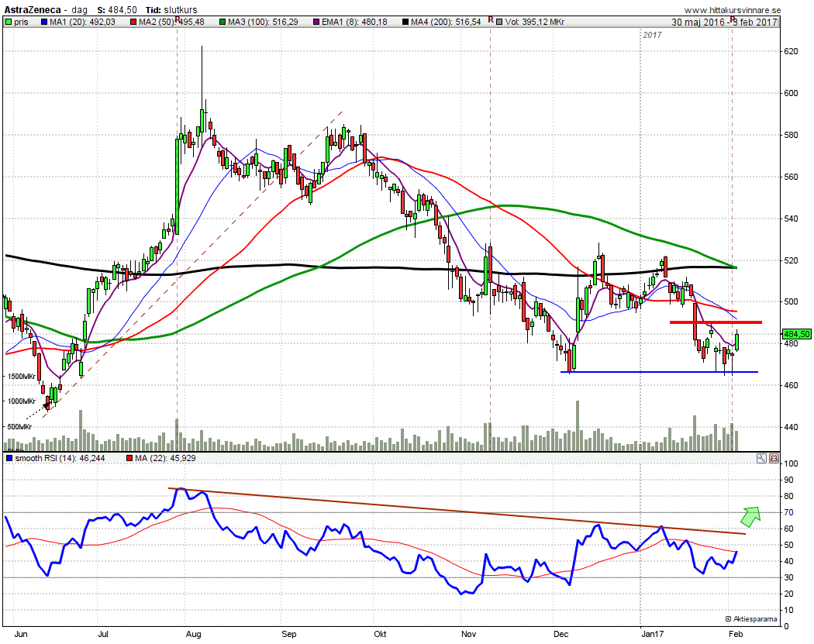This screenshot has width=814, height=644.
Task: Click the red MA (22) RSI swatch
Action: tap(129, 458)
